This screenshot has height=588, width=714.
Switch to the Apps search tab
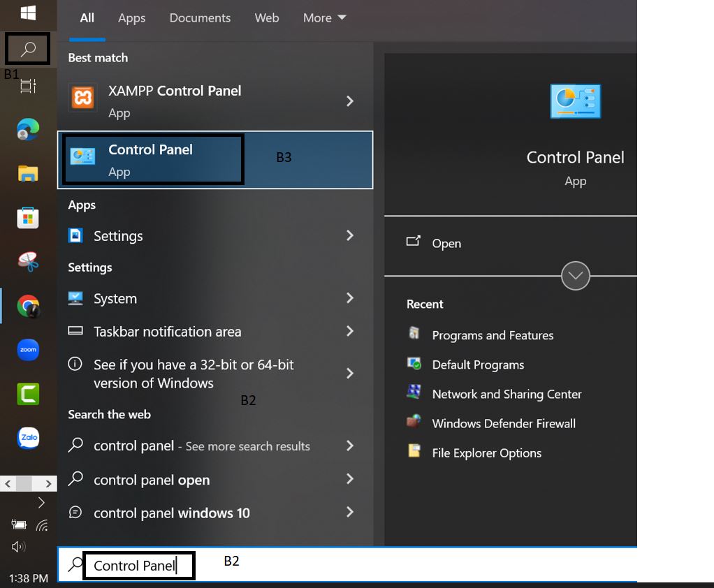(131, 18)
